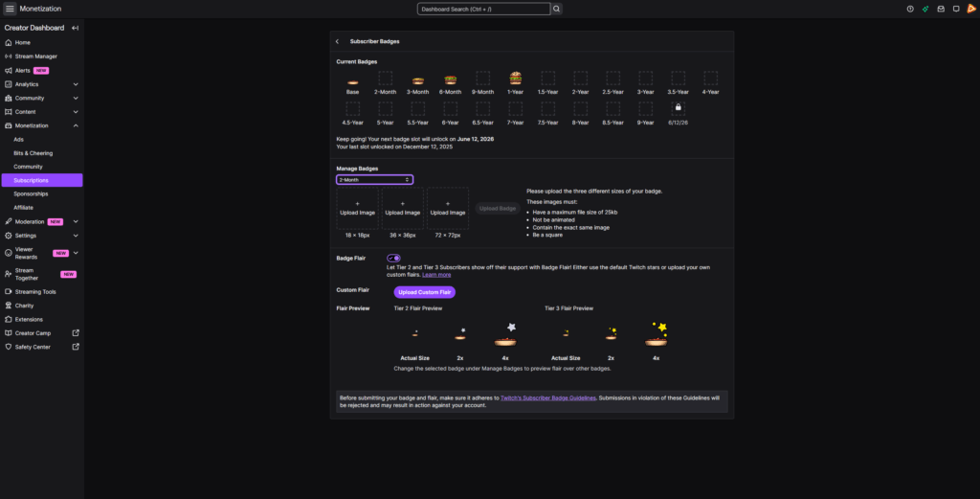Click the search magnifier button

coord(557,9)
